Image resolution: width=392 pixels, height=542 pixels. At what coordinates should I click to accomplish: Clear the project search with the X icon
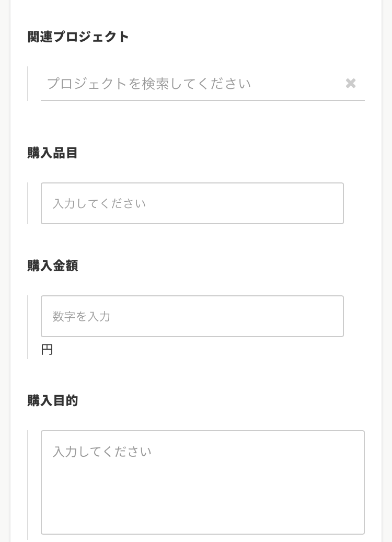tap(351, 83)
